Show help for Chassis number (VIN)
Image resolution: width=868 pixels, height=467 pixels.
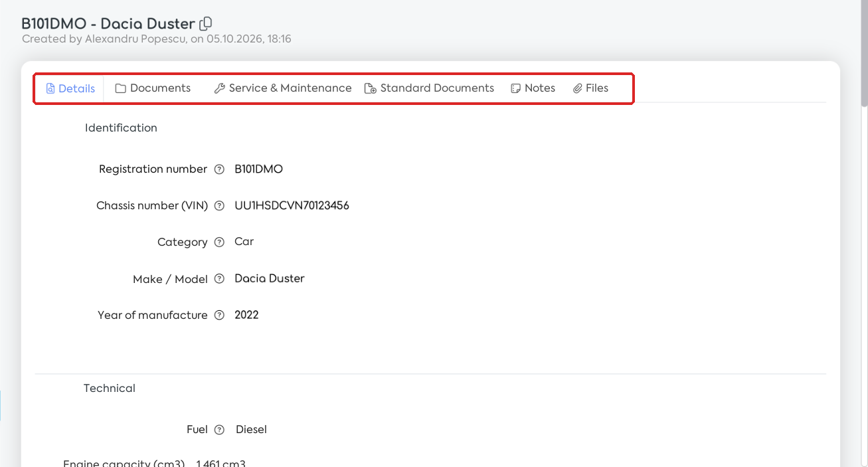pos(219,206)
